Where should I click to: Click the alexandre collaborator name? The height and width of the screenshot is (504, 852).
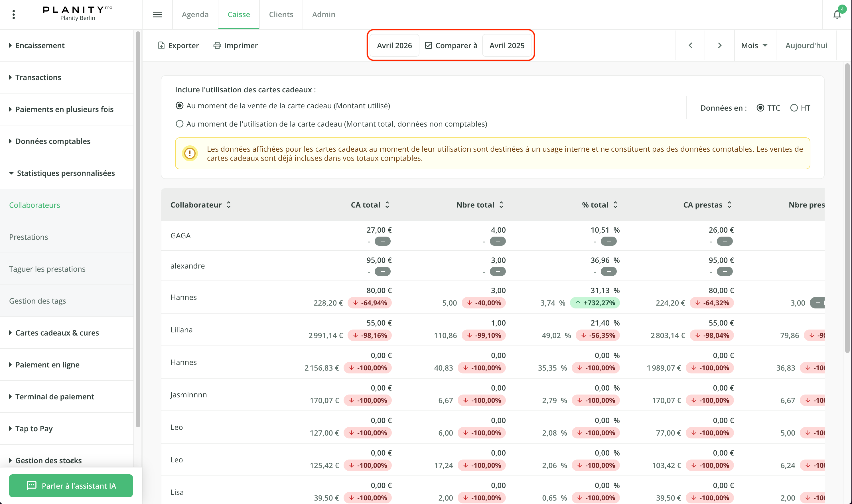click(188, 266)
